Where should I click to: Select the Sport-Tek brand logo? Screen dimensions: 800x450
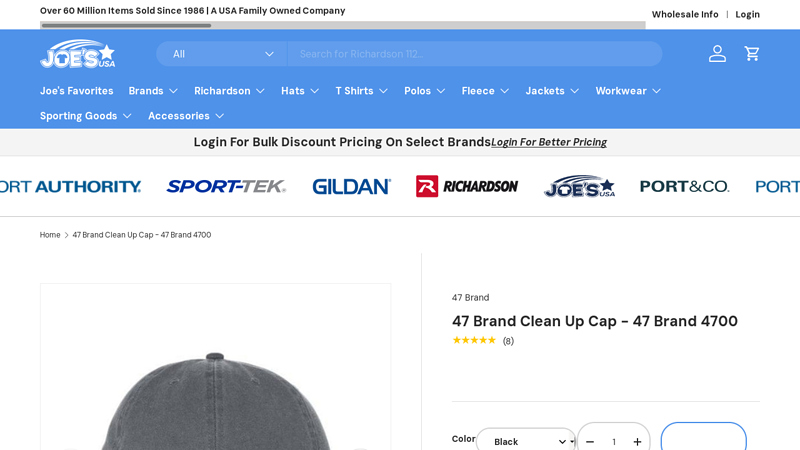tap(226, 186)
